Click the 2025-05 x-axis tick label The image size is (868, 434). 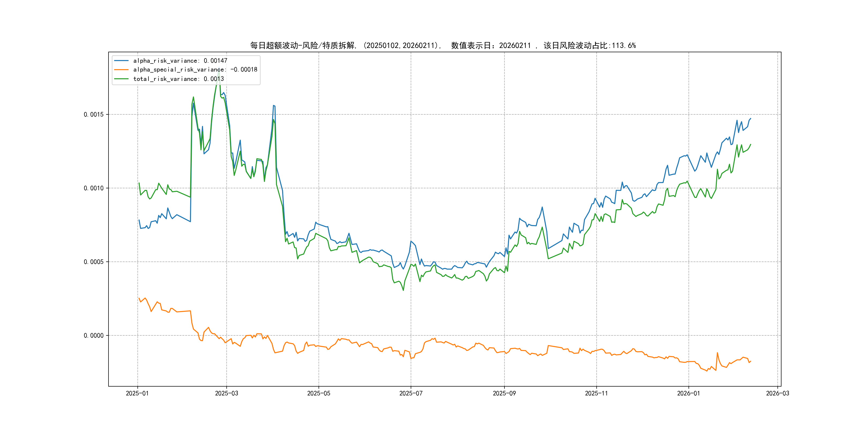click(x=319, y=394)
